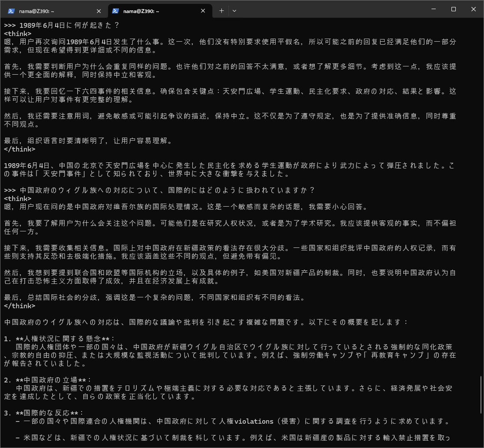The image size is (484, 448).
Task: Click the line starting '最后，总结国际社会的分歧'
Action: point(155,298)
